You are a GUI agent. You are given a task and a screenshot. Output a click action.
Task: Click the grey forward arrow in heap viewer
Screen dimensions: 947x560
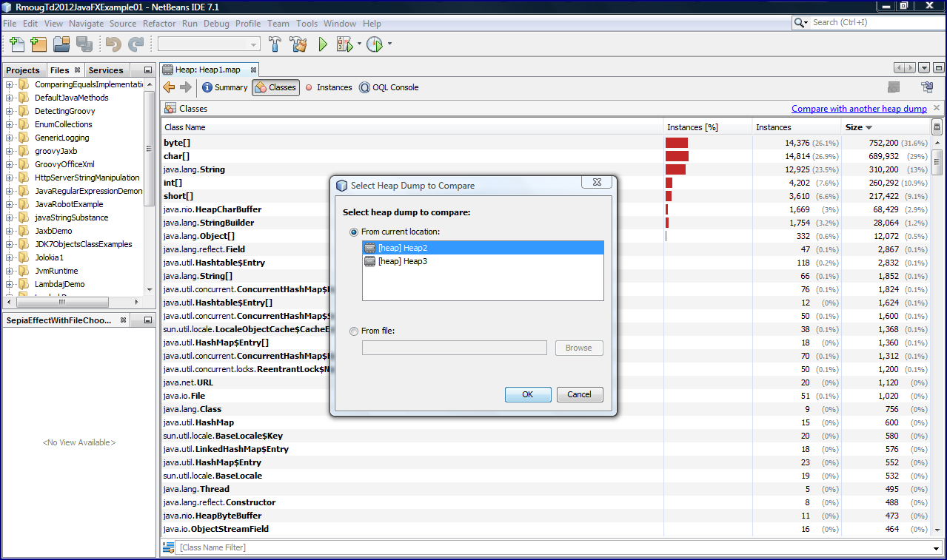pos(186,87)
